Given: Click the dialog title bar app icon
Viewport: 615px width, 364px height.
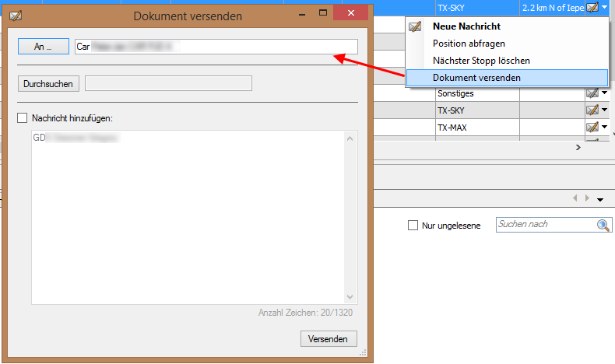Looking at the screenshot, I should [15, 16].
